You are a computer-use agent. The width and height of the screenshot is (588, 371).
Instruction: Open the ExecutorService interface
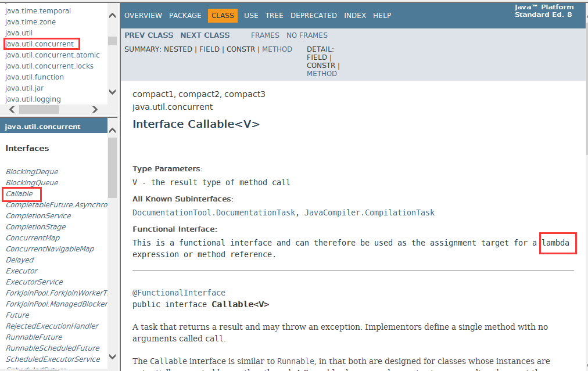coord(34,282)
